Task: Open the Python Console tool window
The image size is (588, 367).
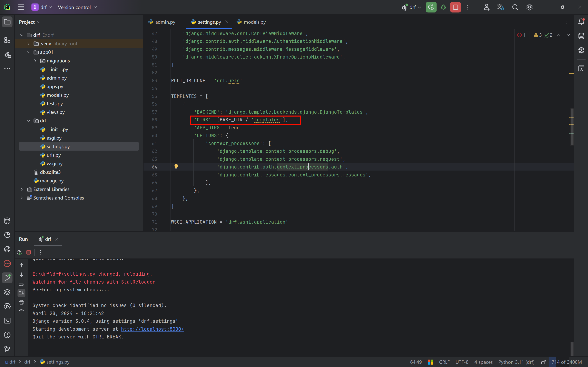Action: coord(7,249)
